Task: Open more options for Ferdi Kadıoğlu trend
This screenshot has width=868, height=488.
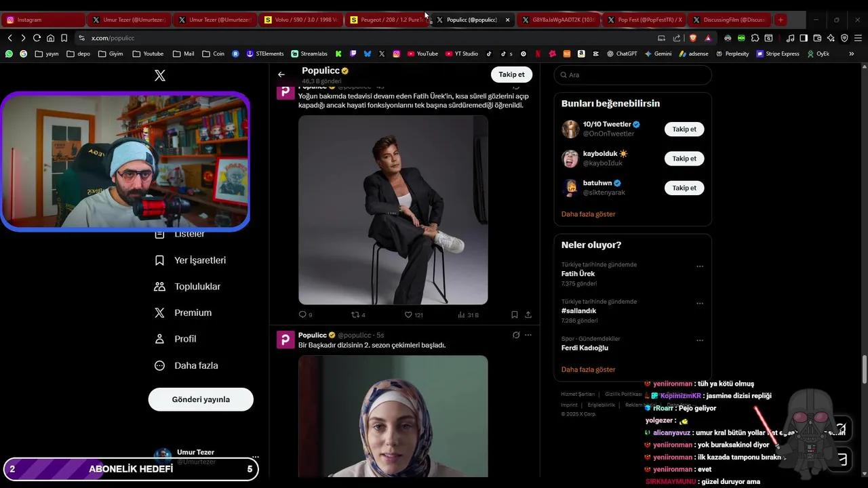Action: tap(700, 340)
